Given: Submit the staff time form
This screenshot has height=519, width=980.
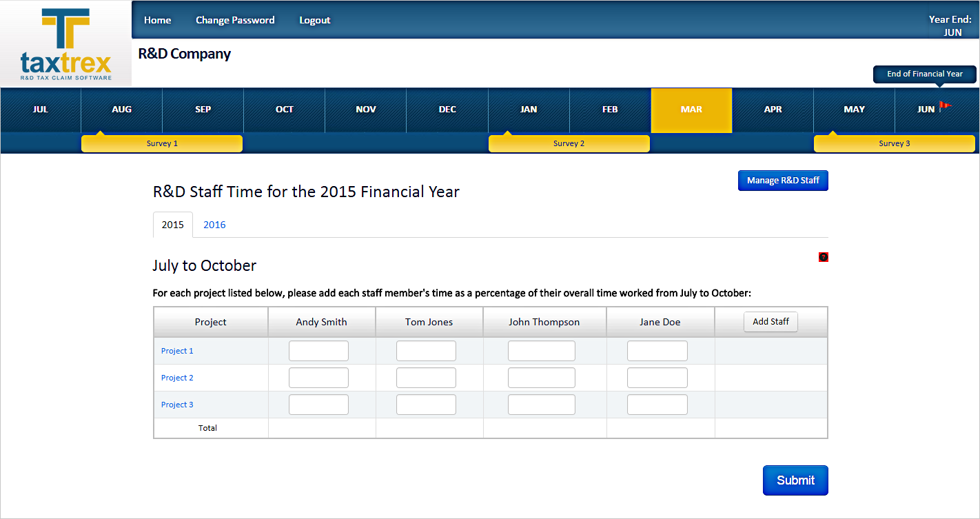Looking at the screenshot, I should point(795,480).
